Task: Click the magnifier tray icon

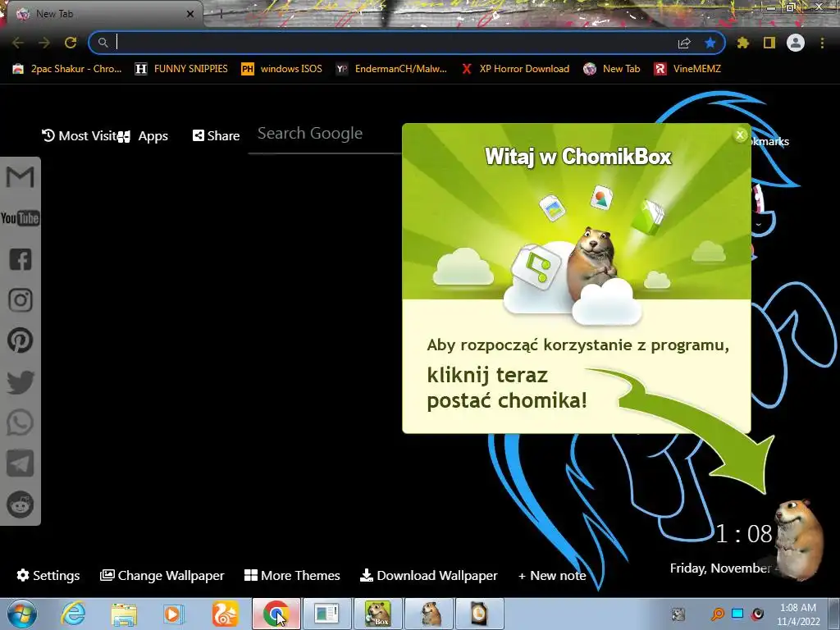Action: click(x=717, y=614)
